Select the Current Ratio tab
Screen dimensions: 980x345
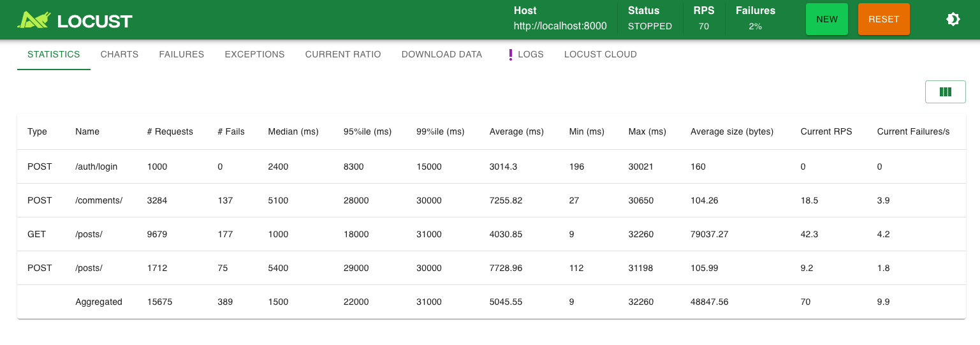[x=342, y=55]
